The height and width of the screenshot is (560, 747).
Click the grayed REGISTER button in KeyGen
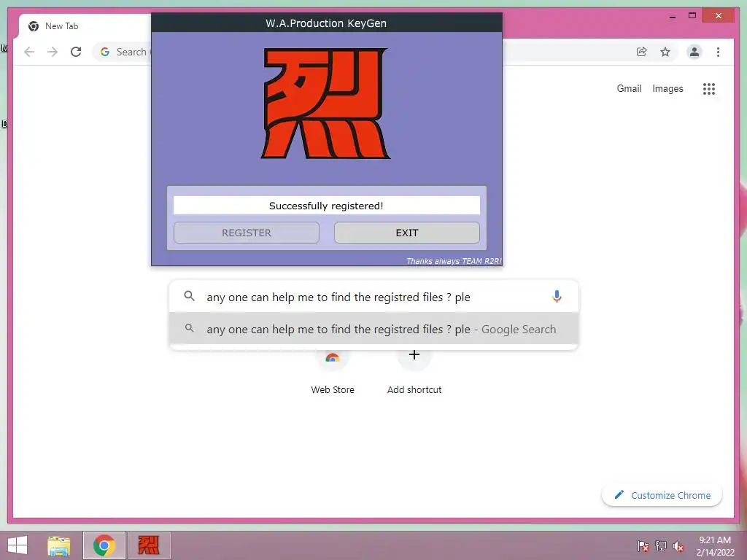[247, 233]
